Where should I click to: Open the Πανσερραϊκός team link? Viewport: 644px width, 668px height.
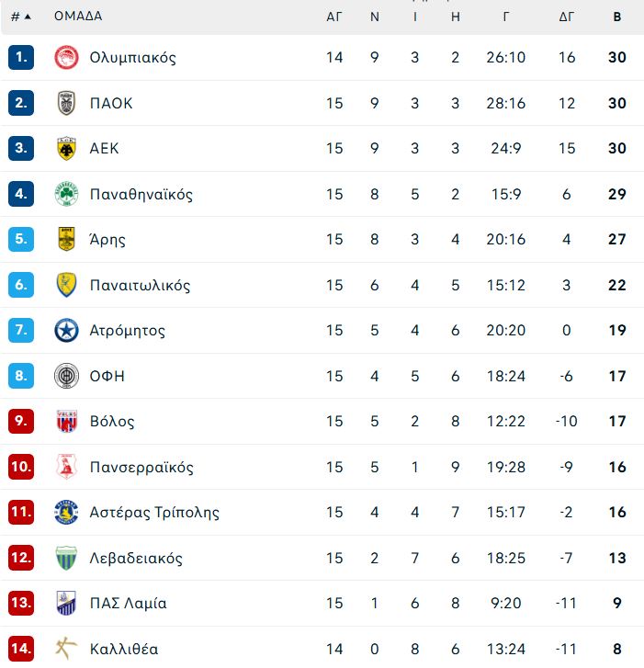pos(141,467)
